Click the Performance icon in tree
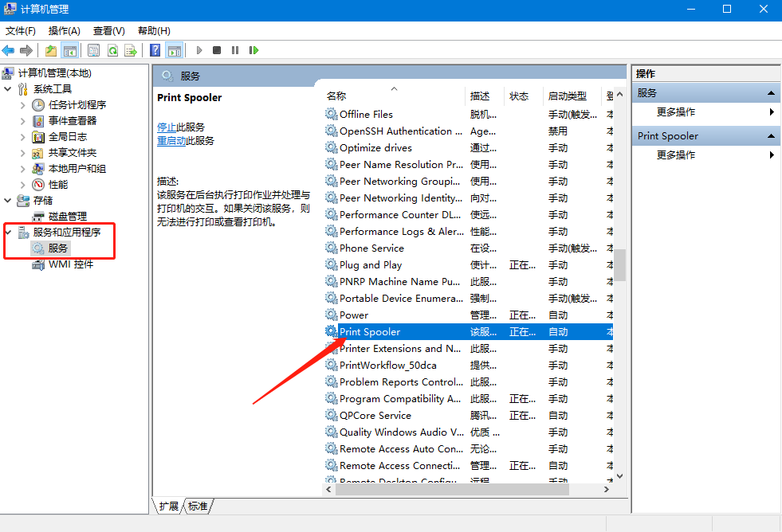782x532 pixels. [38, 185]
